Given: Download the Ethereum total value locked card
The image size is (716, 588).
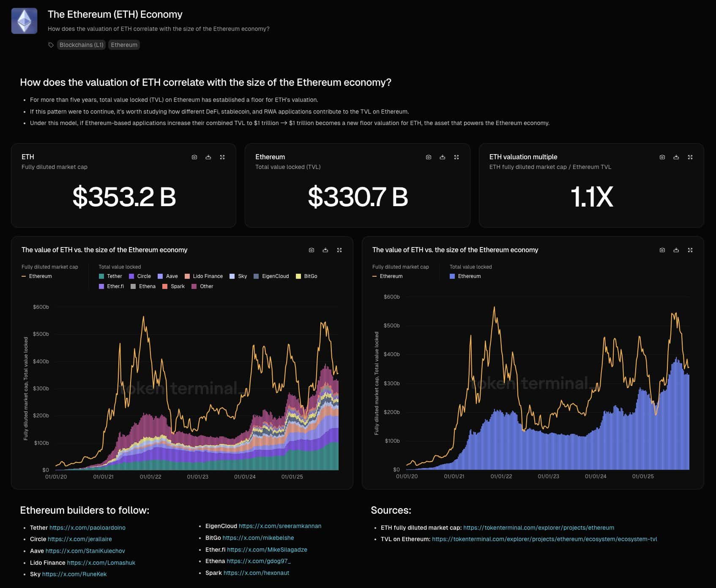Looking at the screenshot, I should 443,157.
